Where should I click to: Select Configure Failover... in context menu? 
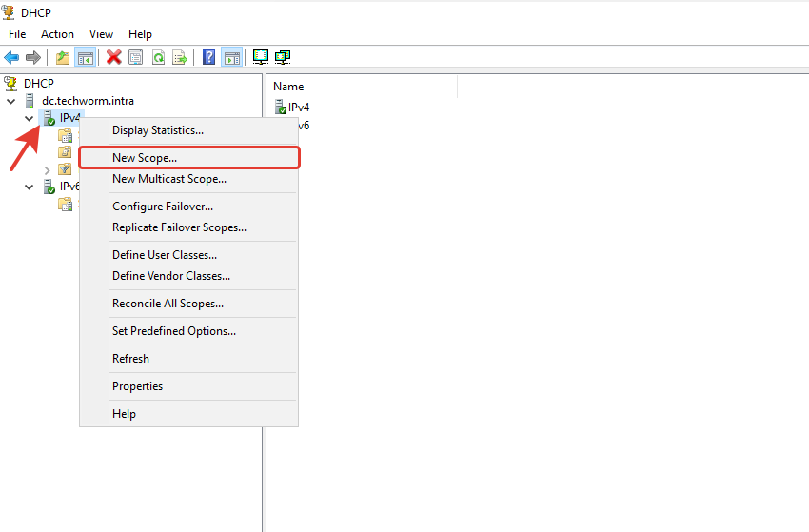coord(162,207)
